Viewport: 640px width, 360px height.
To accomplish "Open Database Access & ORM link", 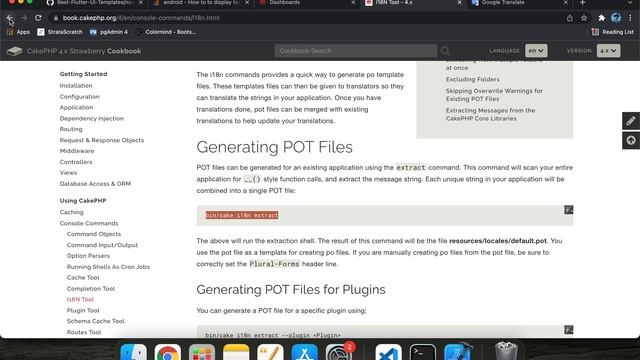I will point(95,184).
